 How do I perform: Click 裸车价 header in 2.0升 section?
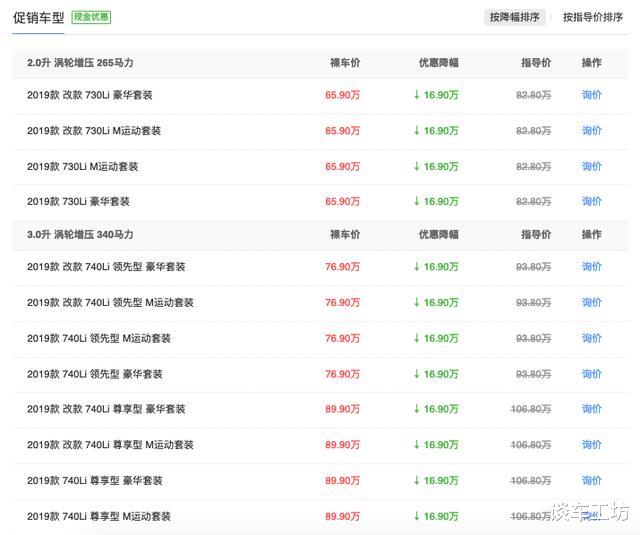(345, 62)
